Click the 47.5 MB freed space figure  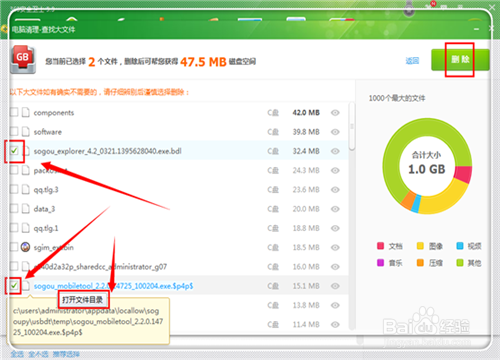(x=203, y=62)
